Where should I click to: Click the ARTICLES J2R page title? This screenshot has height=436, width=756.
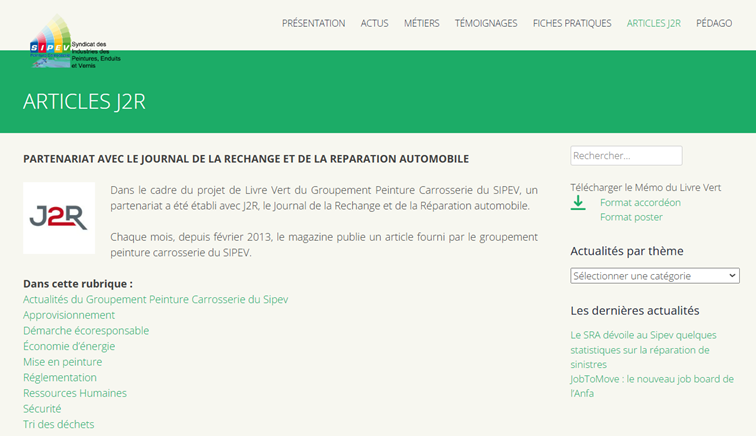coord(84,102)
